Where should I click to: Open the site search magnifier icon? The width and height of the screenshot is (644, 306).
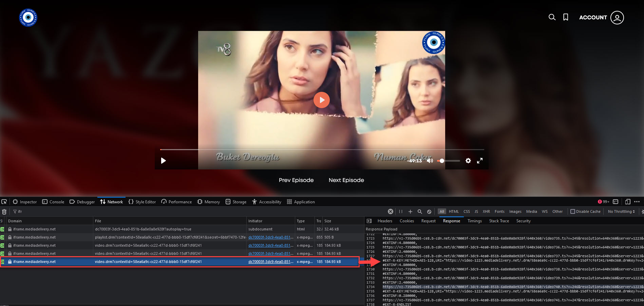[x=552, y=17]
